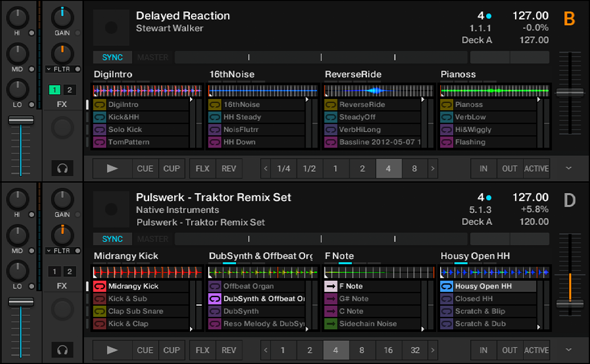Click Deck D channel volume fader

click(21, 302)
